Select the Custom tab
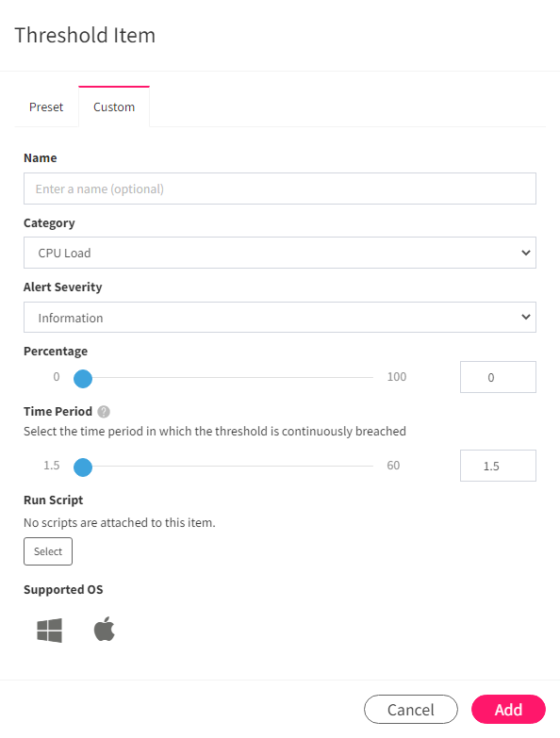This screenshot has width=560, height=738. [x=114, y=107]
